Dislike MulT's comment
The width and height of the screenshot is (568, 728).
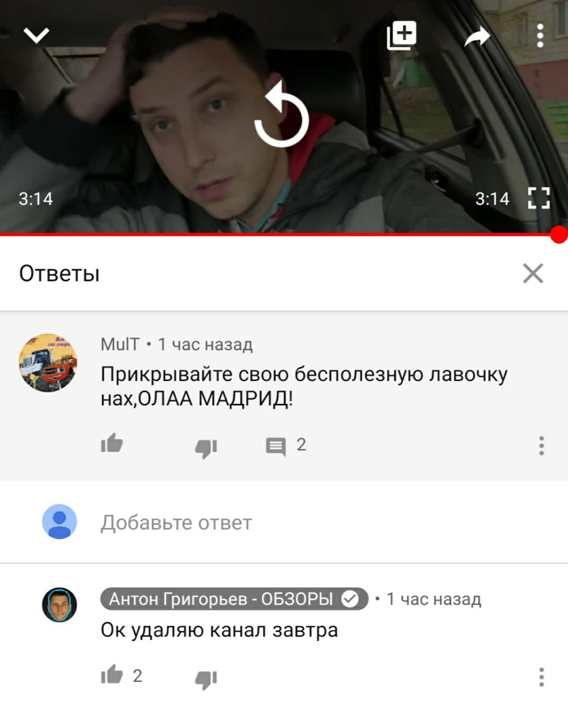(x=206, y=448)
